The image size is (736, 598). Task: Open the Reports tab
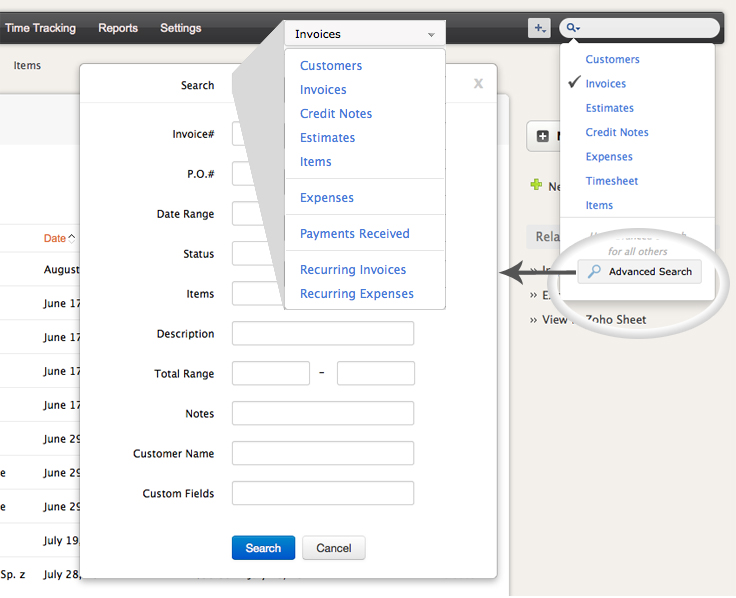pyautogui.click(x=118, y=28)
